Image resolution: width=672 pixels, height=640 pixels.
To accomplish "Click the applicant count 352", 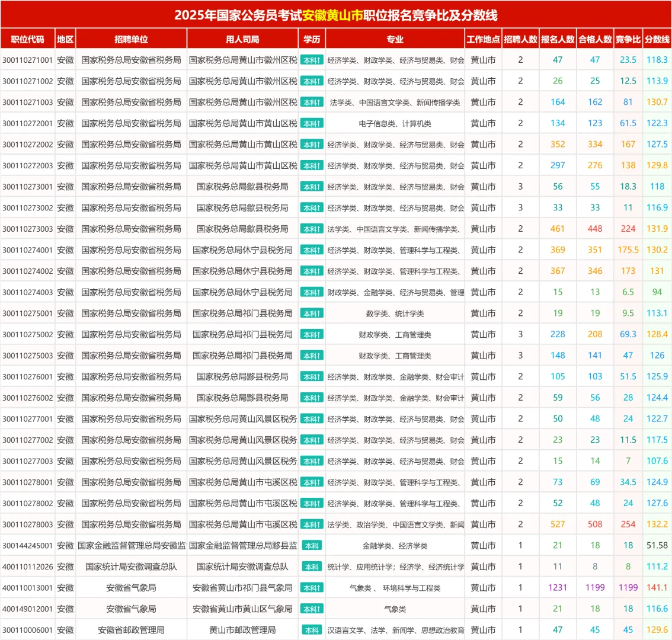I will pyautogui.click(x=558, y=145).
